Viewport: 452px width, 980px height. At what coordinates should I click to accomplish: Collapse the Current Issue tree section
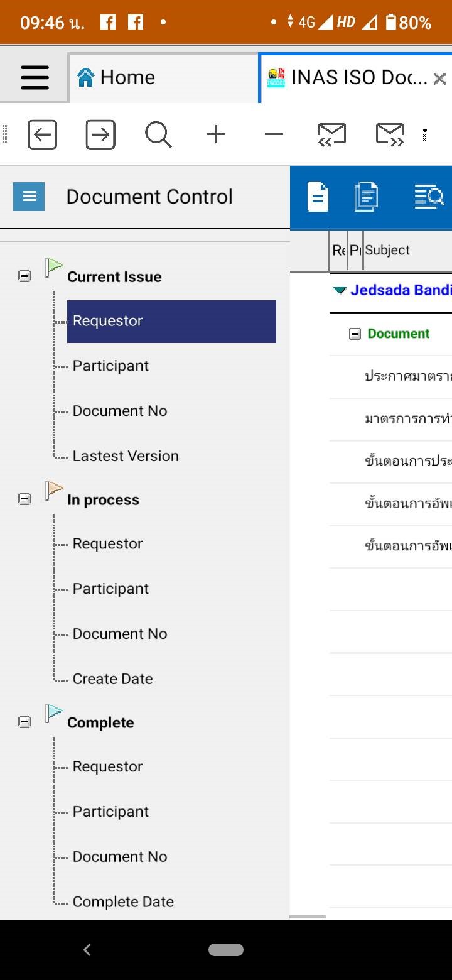click(x=24, y=276)
